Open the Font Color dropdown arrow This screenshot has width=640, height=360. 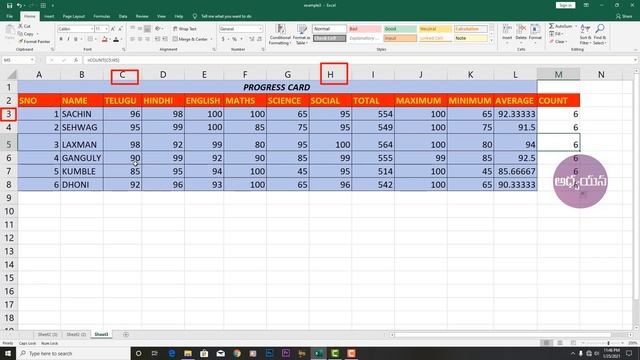click(x=122, y=40)
